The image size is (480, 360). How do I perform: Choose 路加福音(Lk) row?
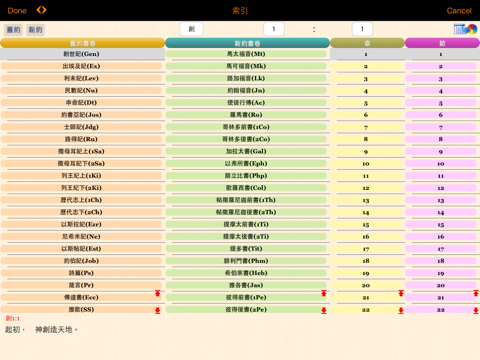tap(246, 78)
